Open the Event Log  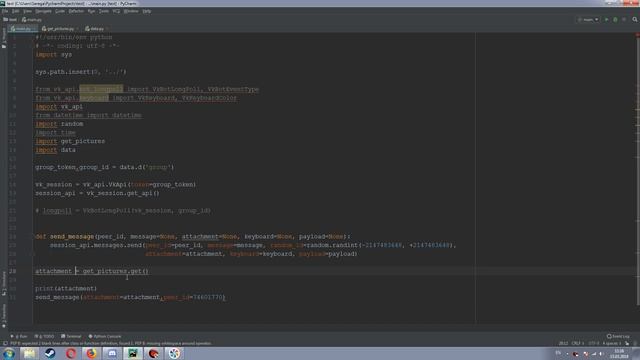(x=618, y=336)
